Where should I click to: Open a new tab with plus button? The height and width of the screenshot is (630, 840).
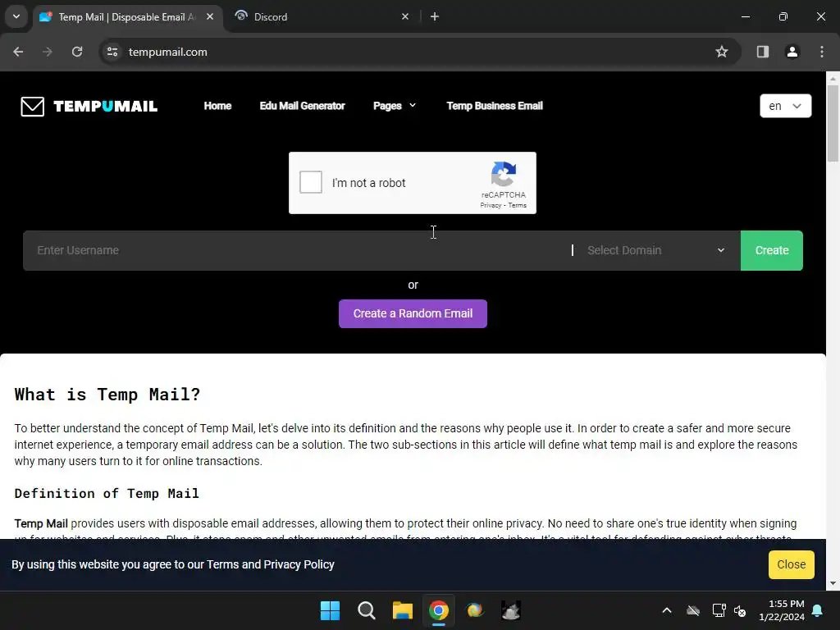click(x=435, y=17)
